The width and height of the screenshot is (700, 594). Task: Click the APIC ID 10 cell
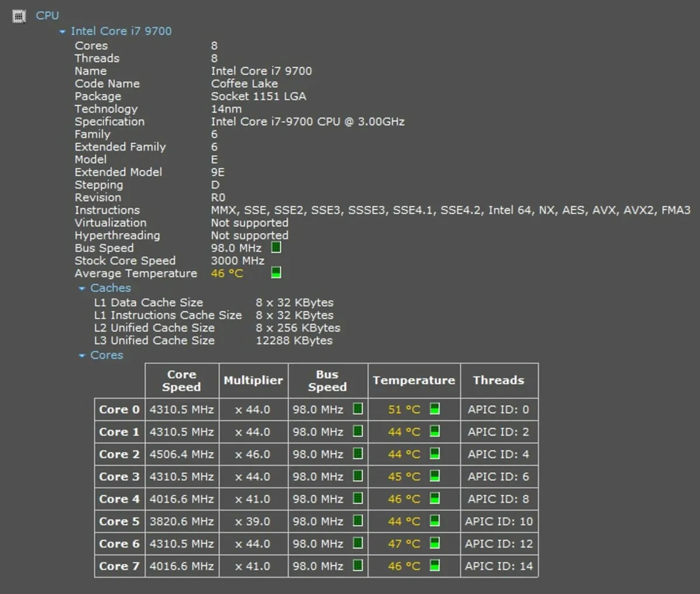[x=499, y=521]
